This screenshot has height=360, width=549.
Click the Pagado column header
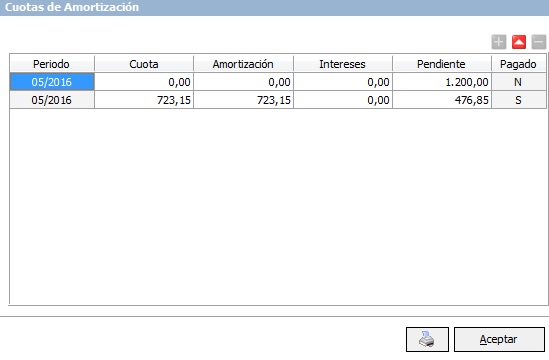[x=519, y=64]
